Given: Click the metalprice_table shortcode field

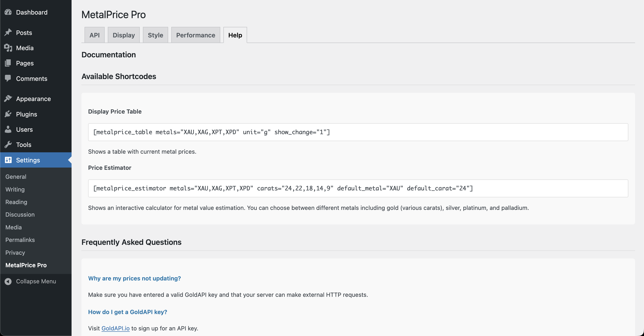Looking at the screenshot, I should (x=358, y=132).
